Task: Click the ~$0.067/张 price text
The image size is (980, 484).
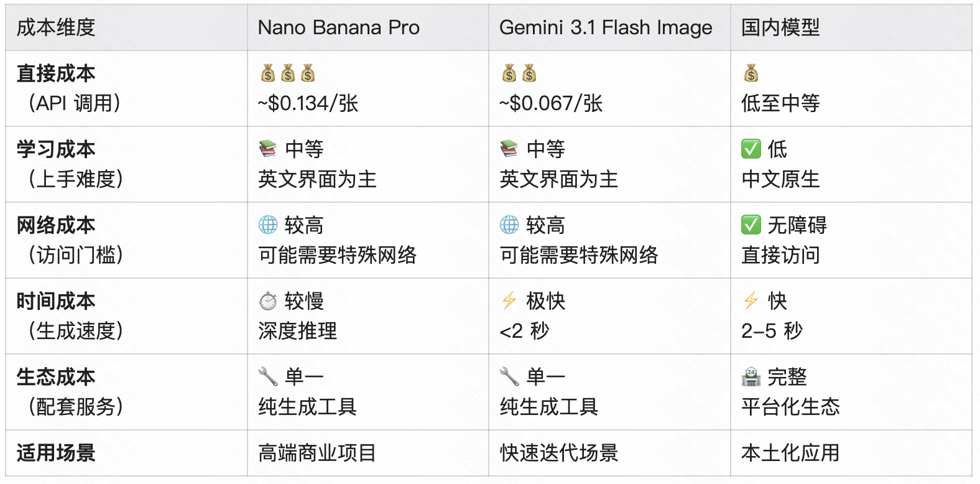Action: point(551,103)
